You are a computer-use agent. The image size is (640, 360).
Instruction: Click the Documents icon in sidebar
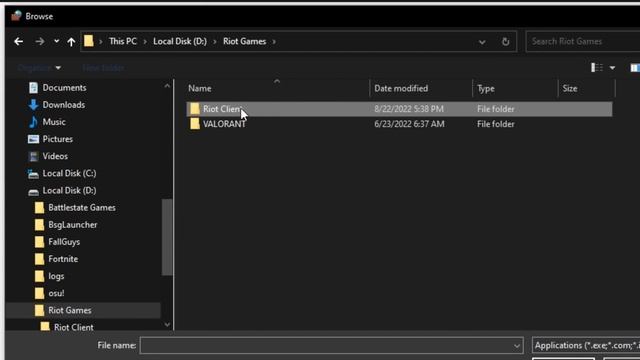point(33,88)
